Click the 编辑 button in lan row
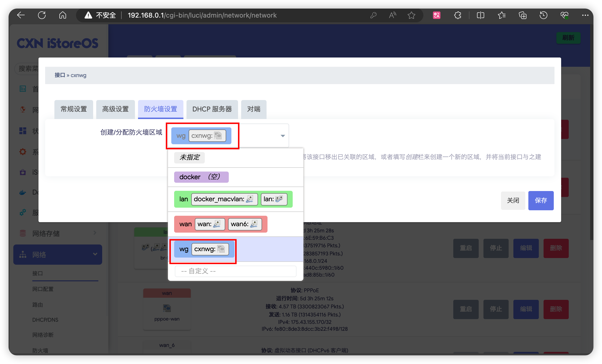This screenshot has width=602, height=364. point(526,248)
